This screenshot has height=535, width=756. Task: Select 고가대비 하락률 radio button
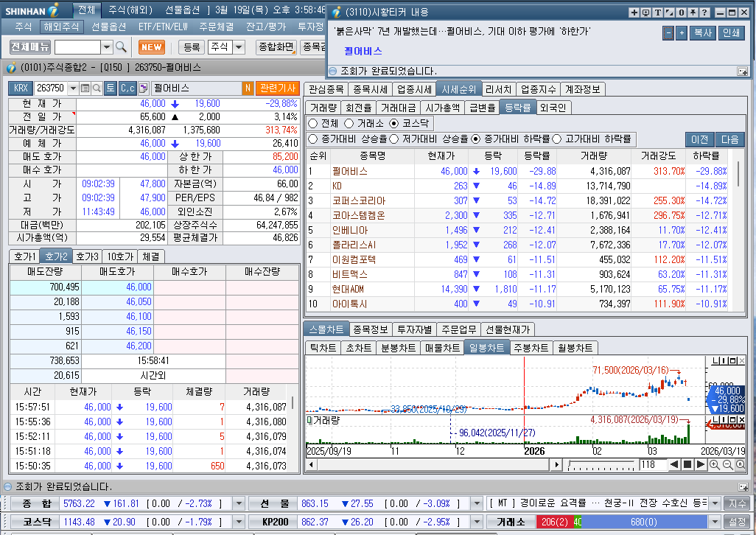point(557,139)
